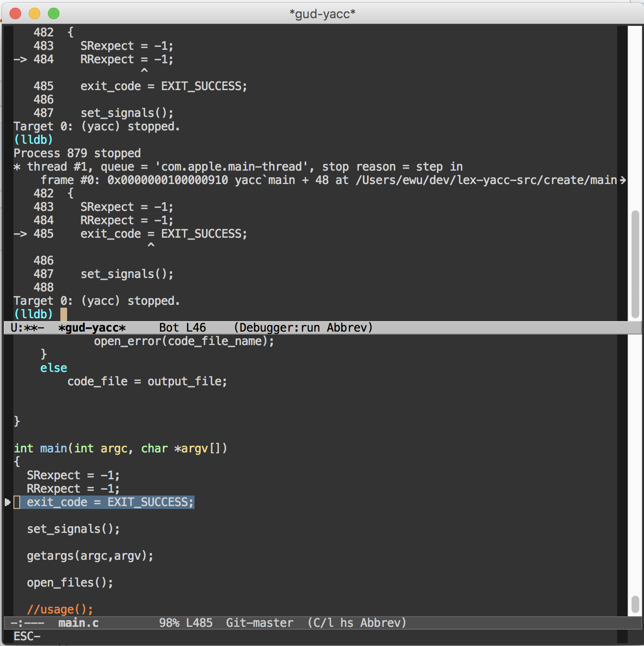This screenshot has height=646, width=644.
Task: Click the (C/l hs Abbrev) mode indicator
Action: coord(357,623)
